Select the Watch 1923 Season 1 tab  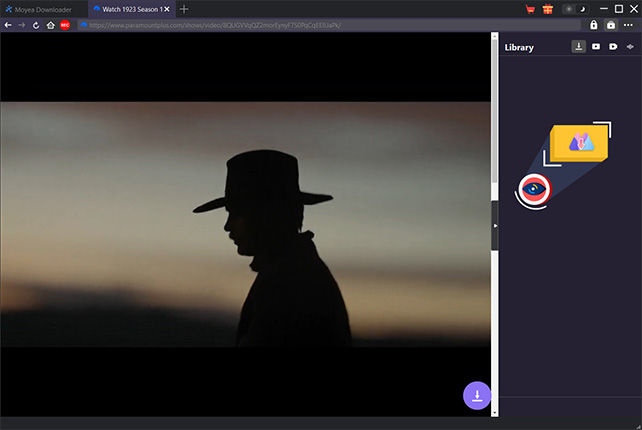pos(130,9)
